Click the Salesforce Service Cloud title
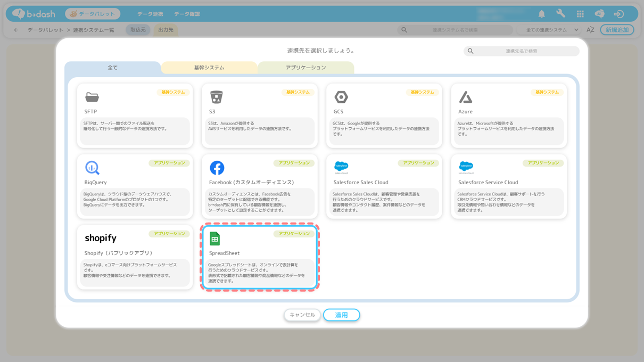The image size is (644, 362). click(488, 182)
